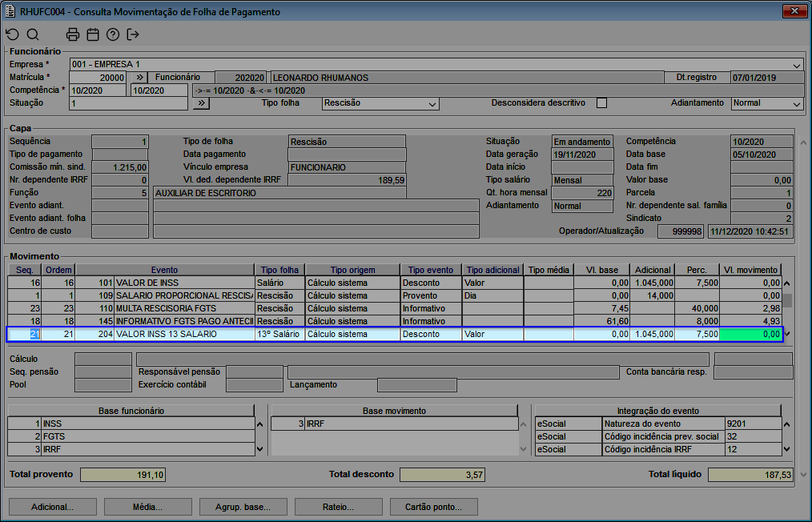Click the Função AUXILIAR DE ESCRITORIO field
Screen dimensions: 812x522
click(279, 193)
